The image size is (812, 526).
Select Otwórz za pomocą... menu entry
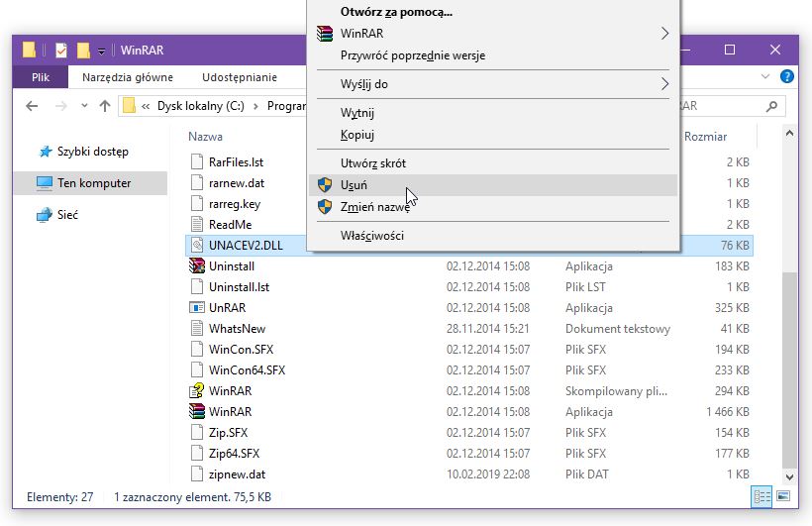pos(396,12)
